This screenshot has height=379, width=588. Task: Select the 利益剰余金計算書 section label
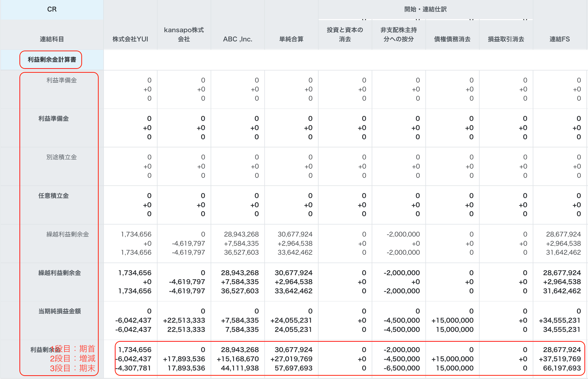click(52, 60)
